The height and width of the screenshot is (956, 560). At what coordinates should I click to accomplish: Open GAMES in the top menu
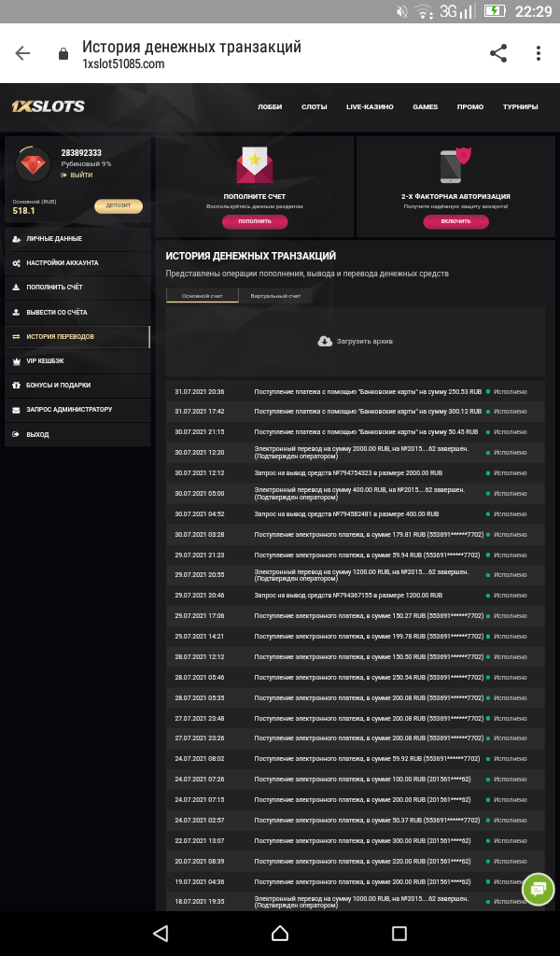click(426, 106)
